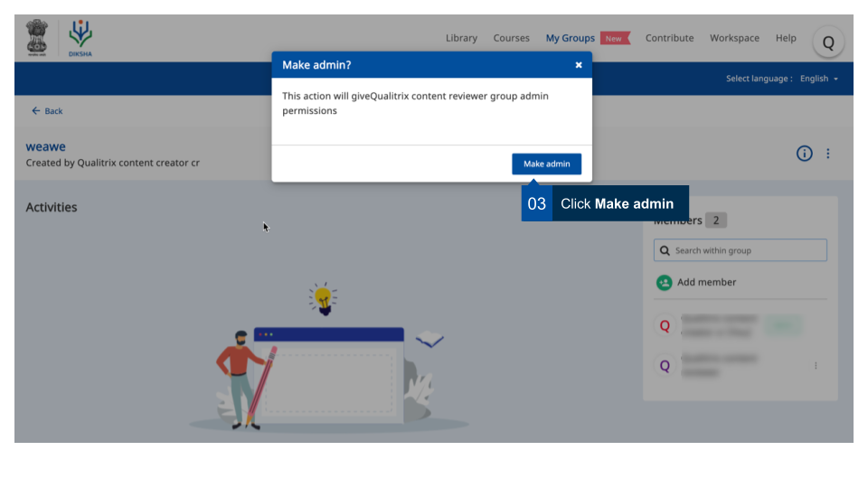868x488 pixels.
Task: Click the Help link in header
Action: click(x=786, y=38)
